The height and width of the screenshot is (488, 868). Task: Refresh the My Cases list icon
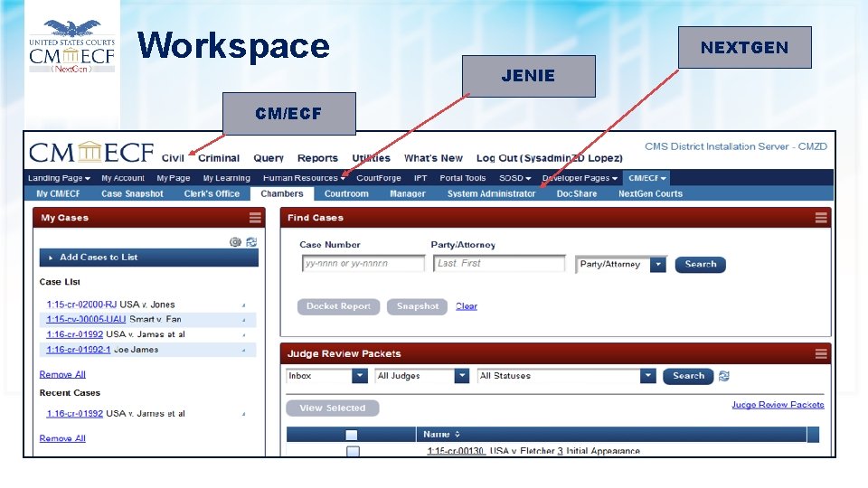click(x=251, y=242)
